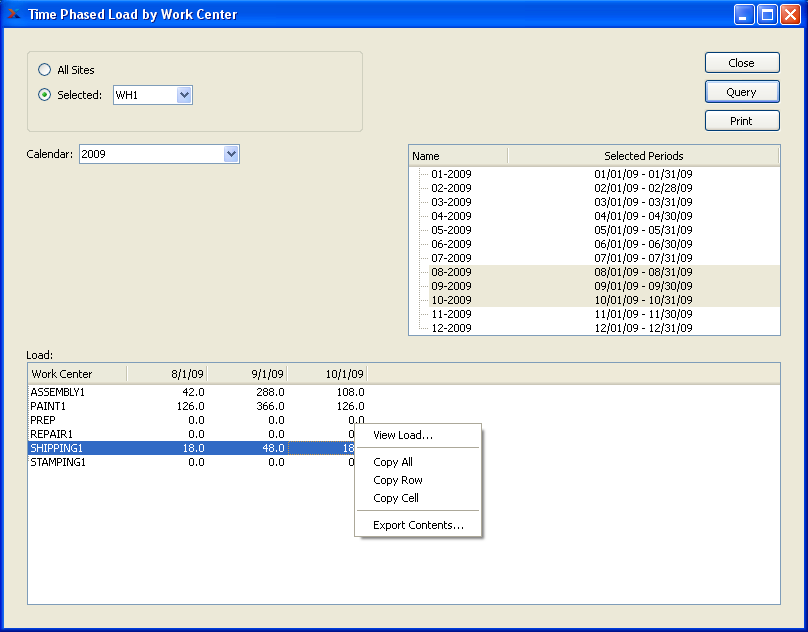
Task: Choose View Load from context menu
Action: pyautogui.click(x=403, y=435)
